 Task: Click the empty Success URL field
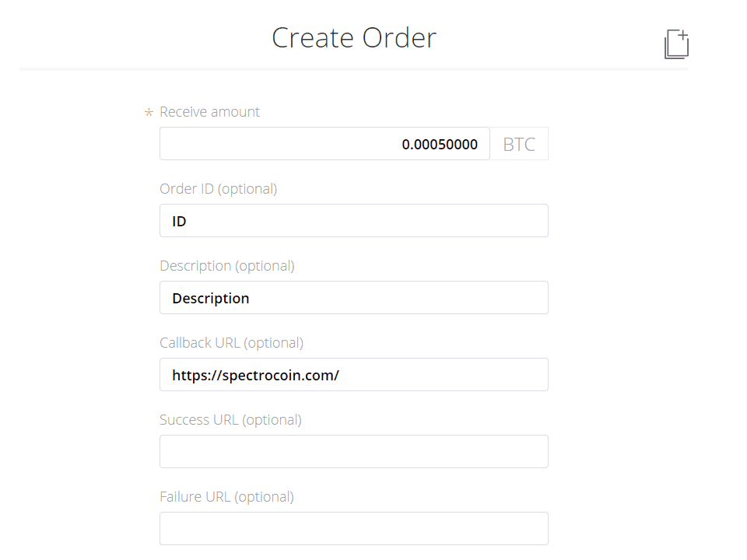pos(354,452)
